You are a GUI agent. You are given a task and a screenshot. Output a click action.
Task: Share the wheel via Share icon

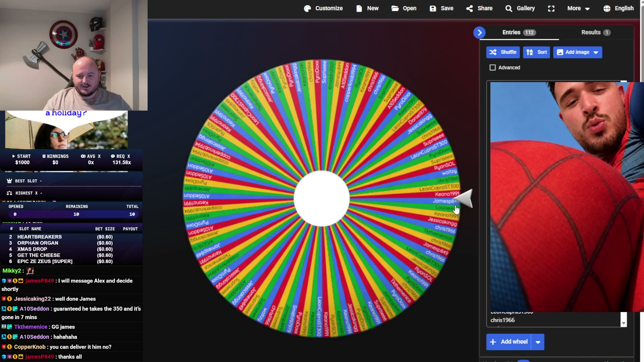pyautogui.click(x=479, y=8)
